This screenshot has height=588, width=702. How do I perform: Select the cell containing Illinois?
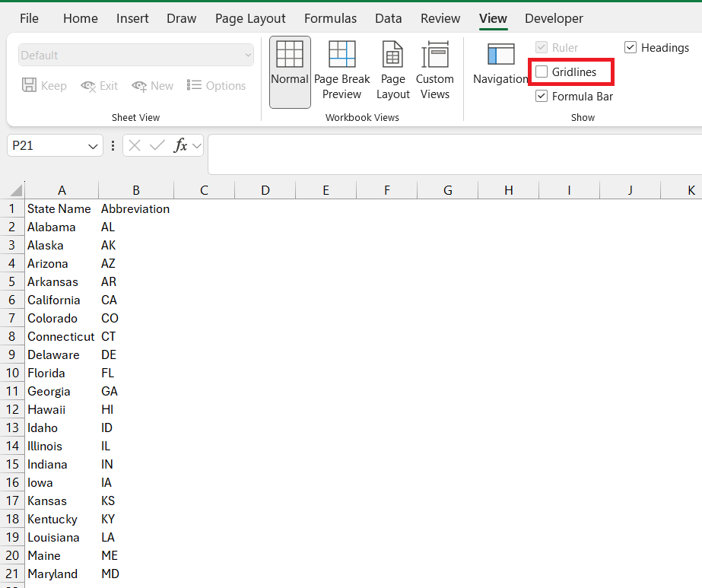point(62,446)
